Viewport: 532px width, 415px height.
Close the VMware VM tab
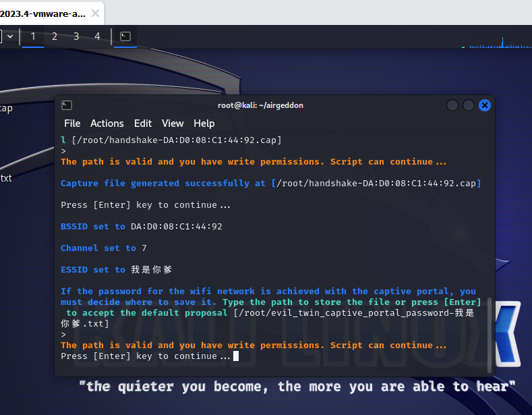pos(96,13)
